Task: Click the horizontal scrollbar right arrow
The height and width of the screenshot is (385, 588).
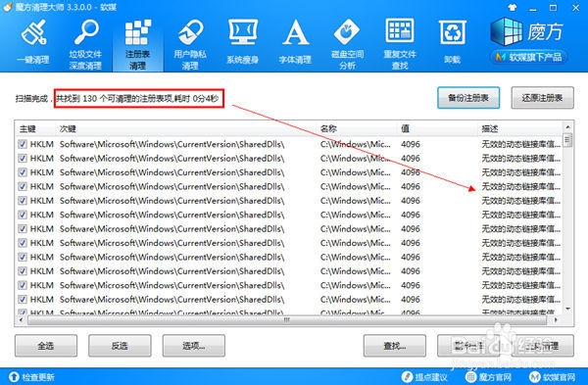Action: [556, 320]
